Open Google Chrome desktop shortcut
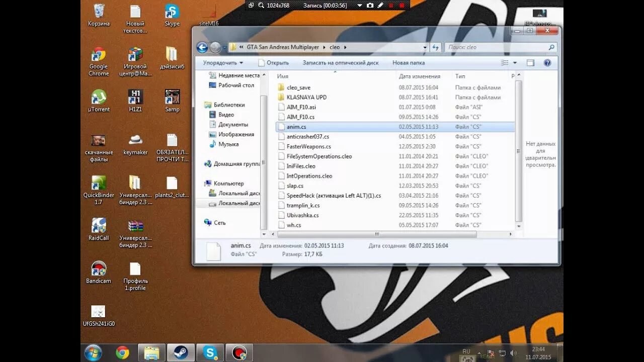Image resolution: width=644 pixels, height=362 pixels. pos(99,62)
